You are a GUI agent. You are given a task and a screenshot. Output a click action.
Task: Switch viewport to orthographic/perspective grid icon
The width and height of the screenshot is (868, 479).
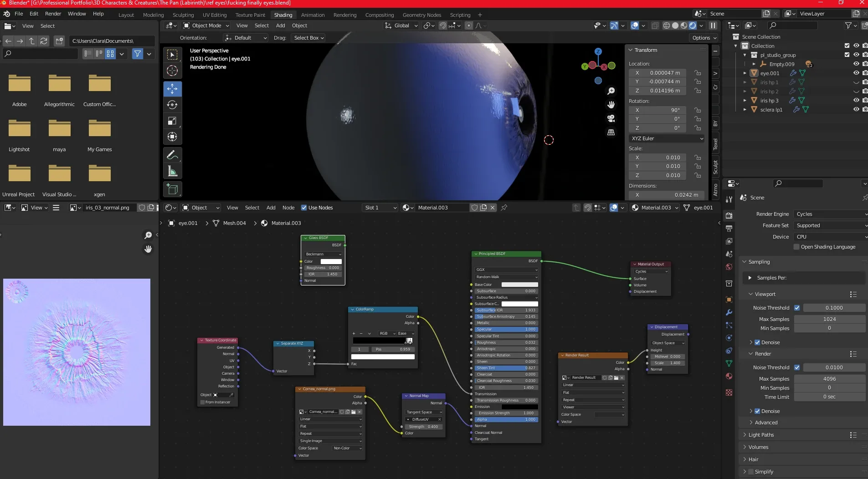coord(611,132)
